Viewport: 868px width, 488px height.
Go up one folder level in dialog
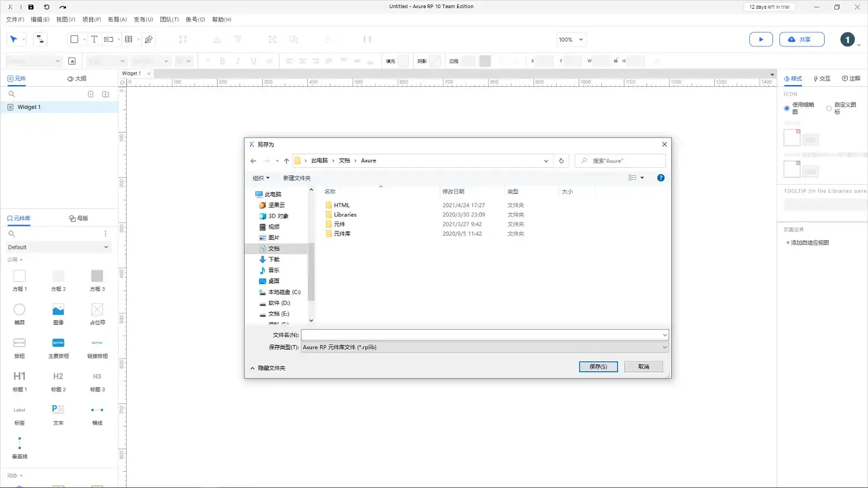tap(286, 161)
